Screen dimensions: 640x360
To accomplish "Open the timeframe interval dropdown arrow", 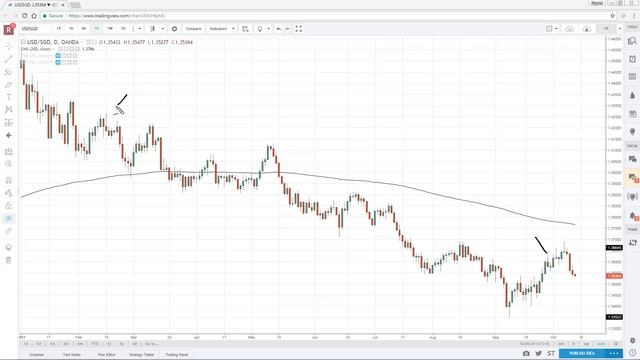I will 140,29.
